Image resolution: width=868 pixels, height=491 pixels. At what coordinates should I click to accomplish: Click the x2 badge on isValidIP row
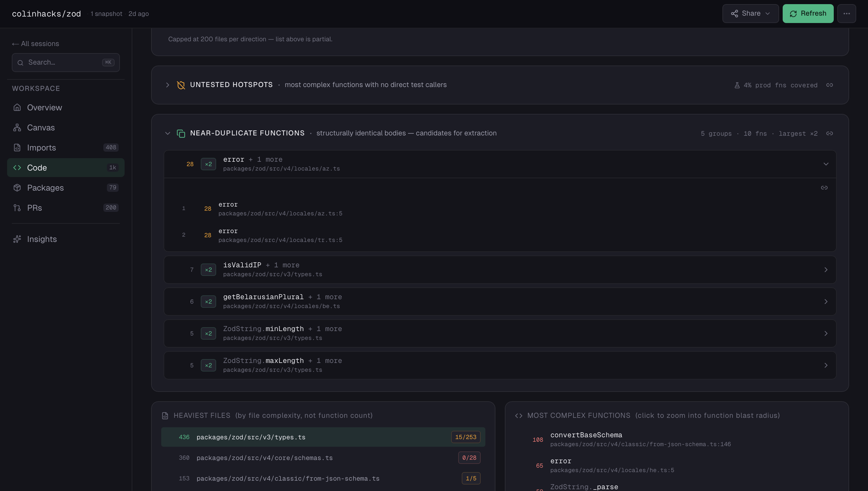pos(208,270)
